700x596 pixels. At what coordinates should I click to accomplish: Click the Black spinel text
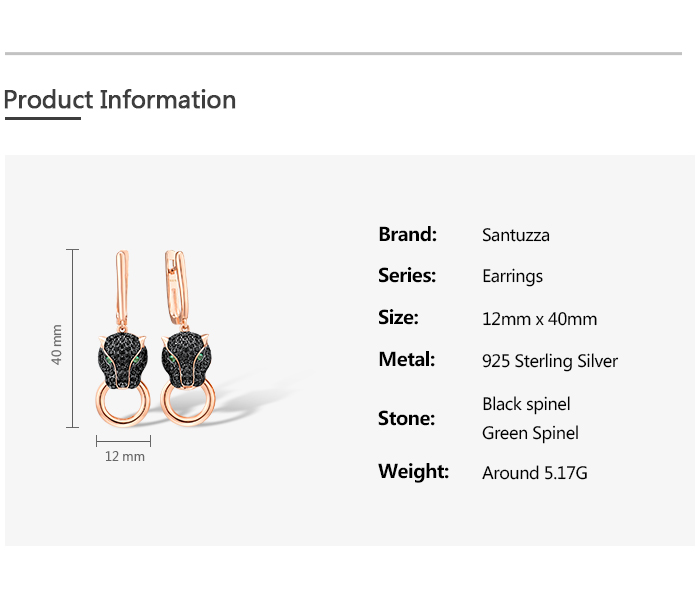(526, 404)
